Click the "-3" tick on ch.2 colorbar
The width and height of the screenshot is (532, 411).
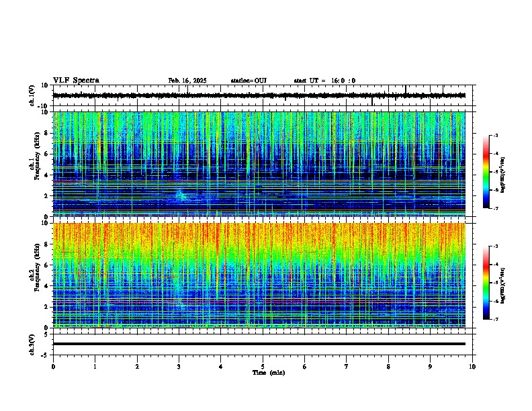pos(496,246)
